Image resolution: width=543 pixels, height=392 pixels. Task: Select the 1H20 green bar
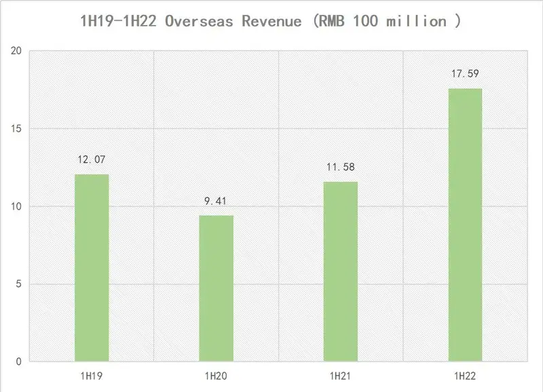[216, 288]
